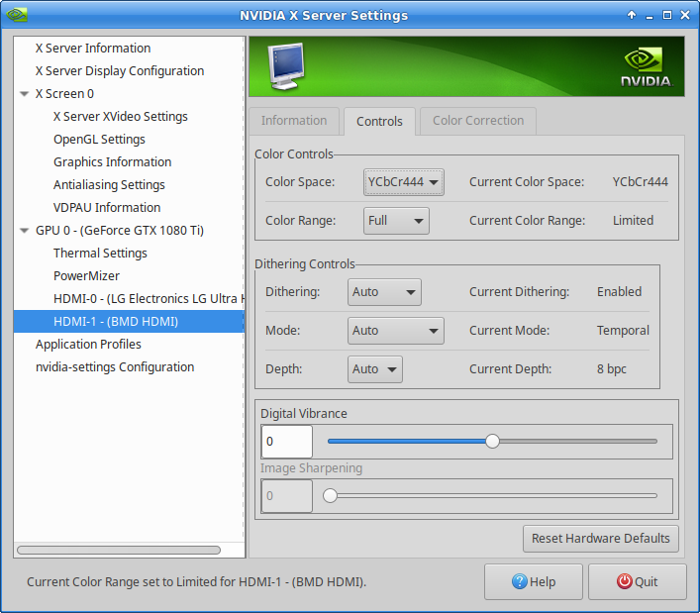This screenshot has width=700, height=613.
Task: Collapse the GPU 0 GeForce GTX 1080 Ti node
Action: 24,231
